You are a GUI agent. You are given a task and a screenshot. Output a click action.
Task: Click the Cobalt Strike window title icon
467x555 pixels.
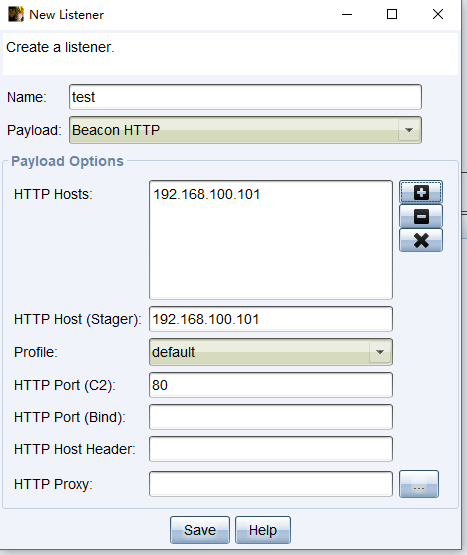click(16, 15)
